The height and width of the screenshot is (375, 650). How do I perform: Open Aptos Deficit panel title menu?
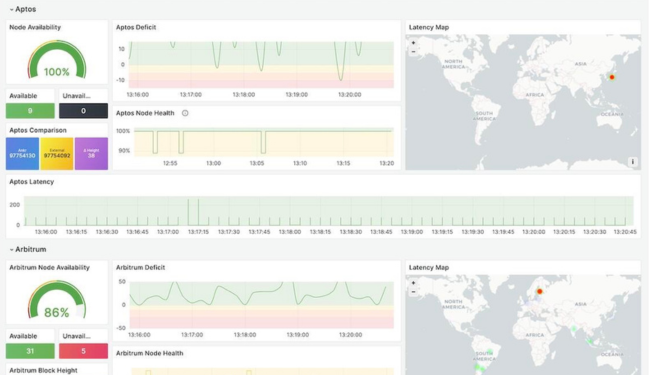[136, 27]
